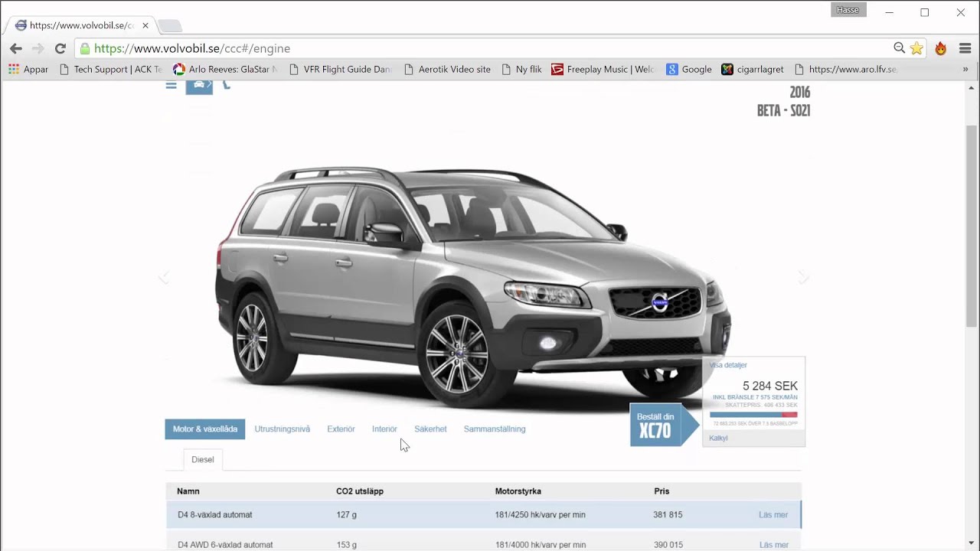Viewport: 980px width, 551px height.
Task: Click the 390 015 price cell
Action: [668, 545]
